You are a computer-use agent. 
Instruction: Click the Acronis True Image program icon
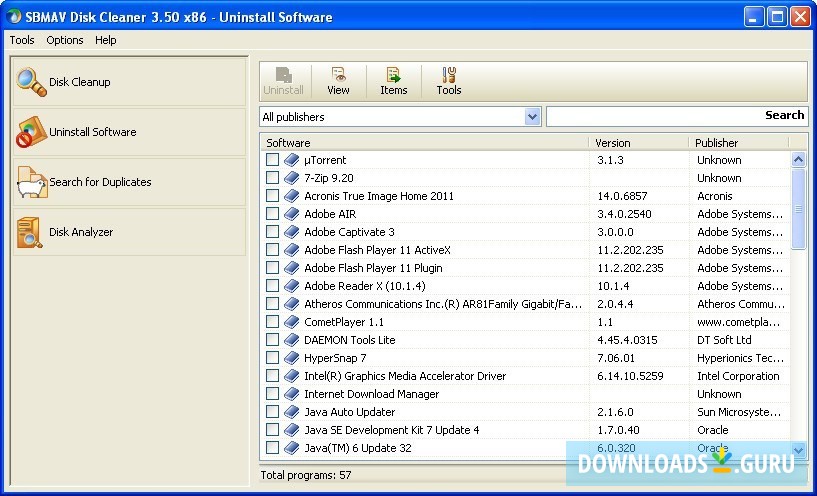coord(292,196)
